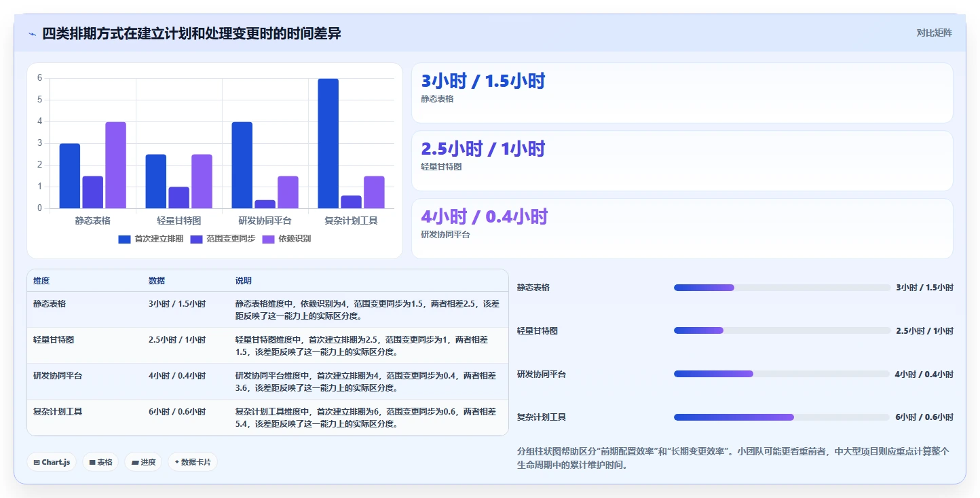980x498 pixels.
Task: Click the 首次建立排期 bar for 轻量甘特图
Action: pyautogui.click(x=155, y=181)
